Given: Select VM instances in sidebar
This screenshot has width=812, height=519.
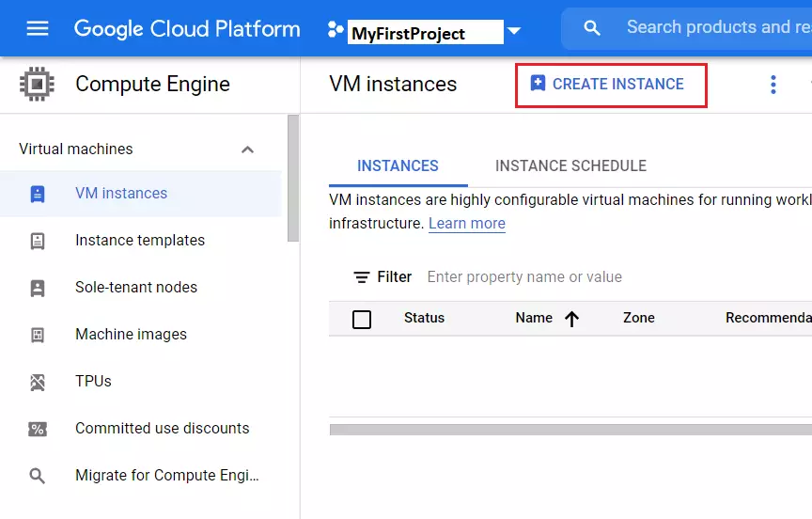Looking at the screenshot, I should [141, 193].
